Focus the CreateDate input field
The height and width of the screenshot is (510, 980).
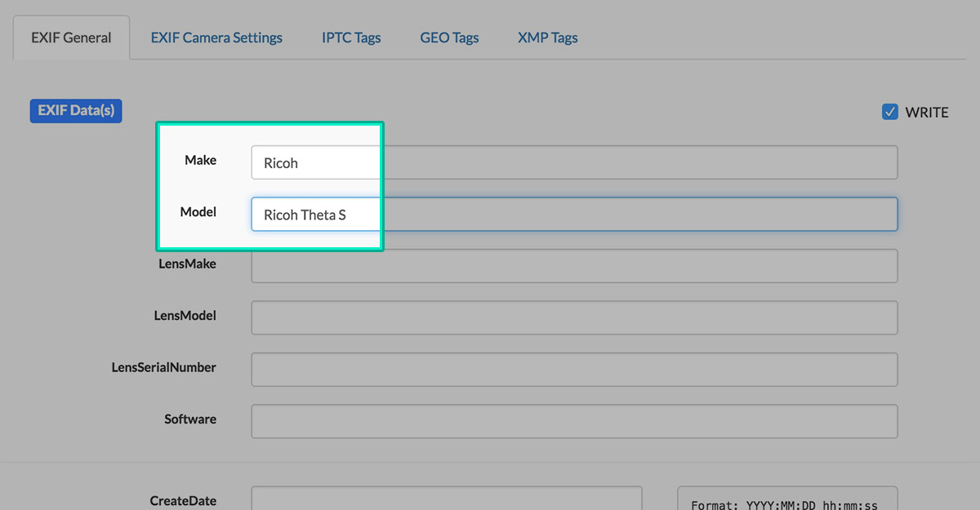tap(447, 499)
